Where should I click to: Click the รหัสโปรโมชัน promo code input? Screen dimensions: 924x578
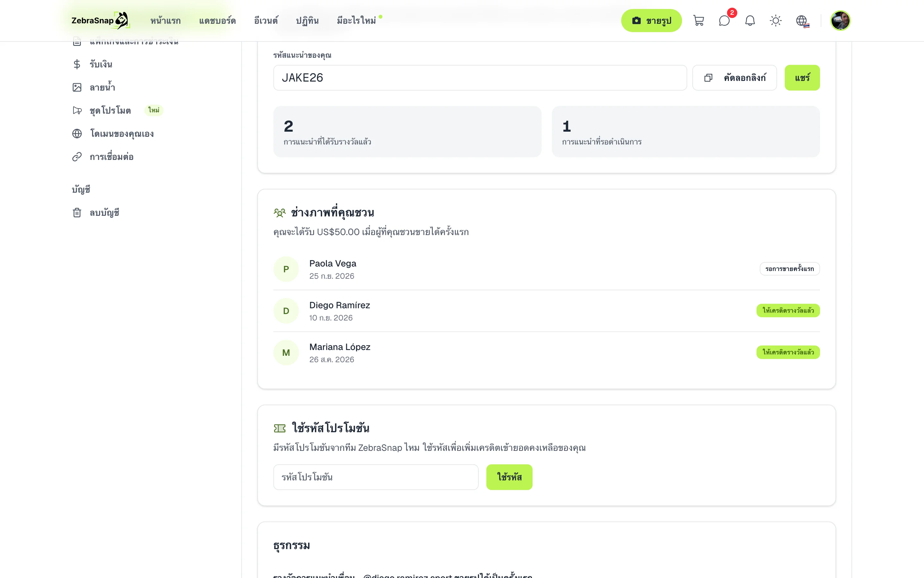pyautogui.click(x=376, y=477)
